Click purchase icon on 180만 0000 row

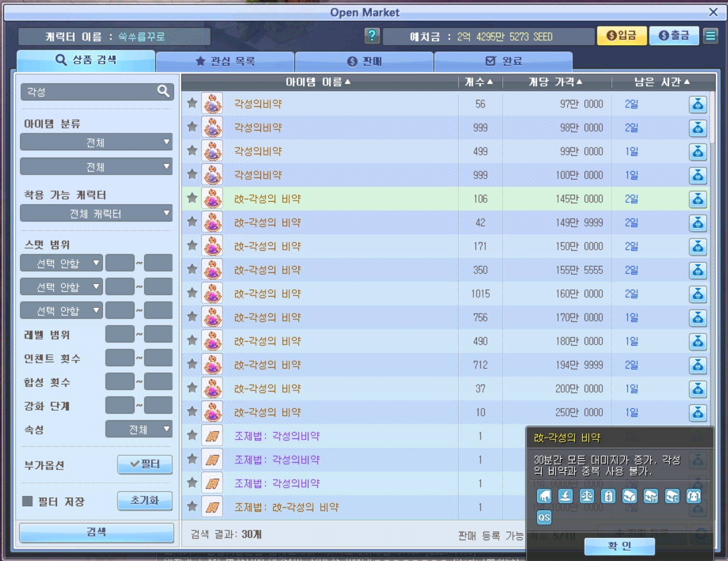click(697, 342)
